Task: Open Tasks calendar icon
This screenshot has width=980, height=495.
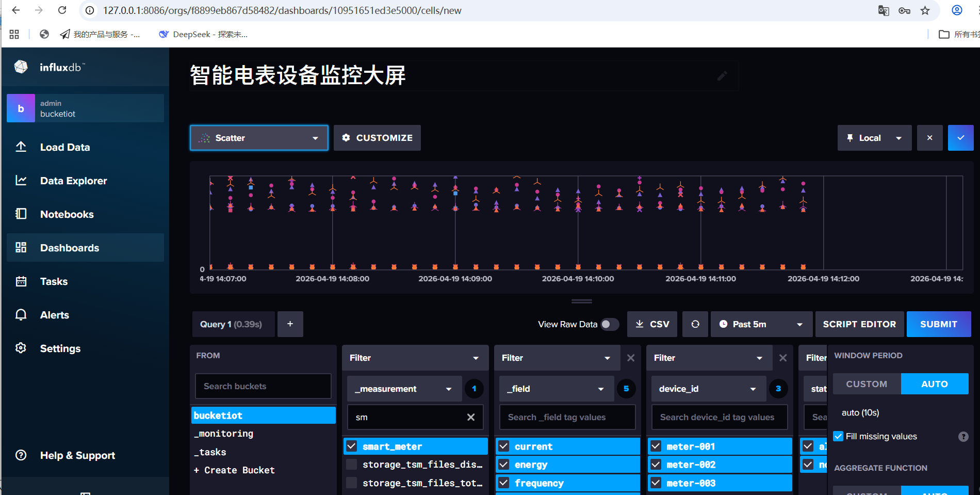Action: (x=21, y=281)
